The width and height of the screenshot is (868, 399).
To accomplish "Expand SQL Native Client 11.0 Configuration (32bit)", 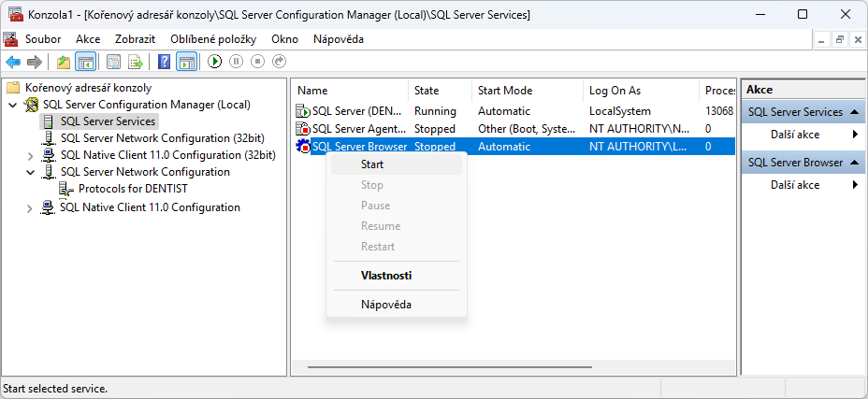I will click(x=31, y=155).
